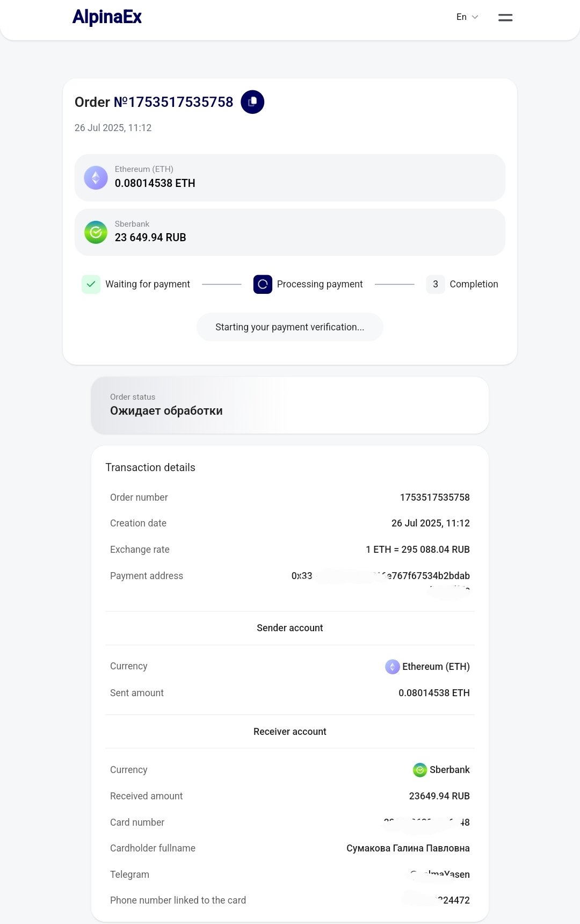Click the Ethereum icon under Sender account
Viewport: 580px width, 924px height.
pyautogui.click(x=393, y=667)
